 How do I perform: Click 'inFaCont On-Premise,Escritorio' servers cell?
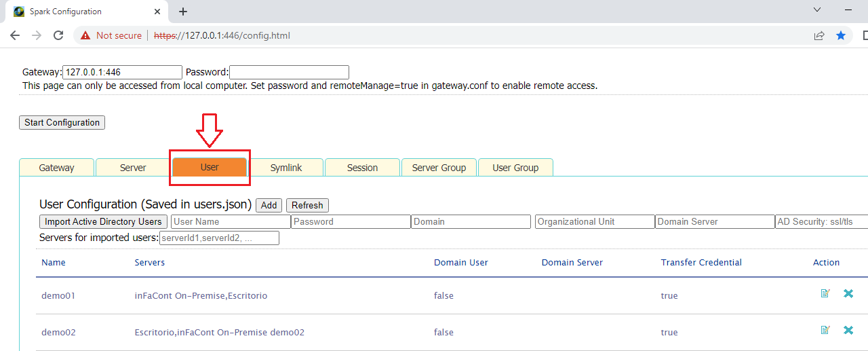[201, 295]
